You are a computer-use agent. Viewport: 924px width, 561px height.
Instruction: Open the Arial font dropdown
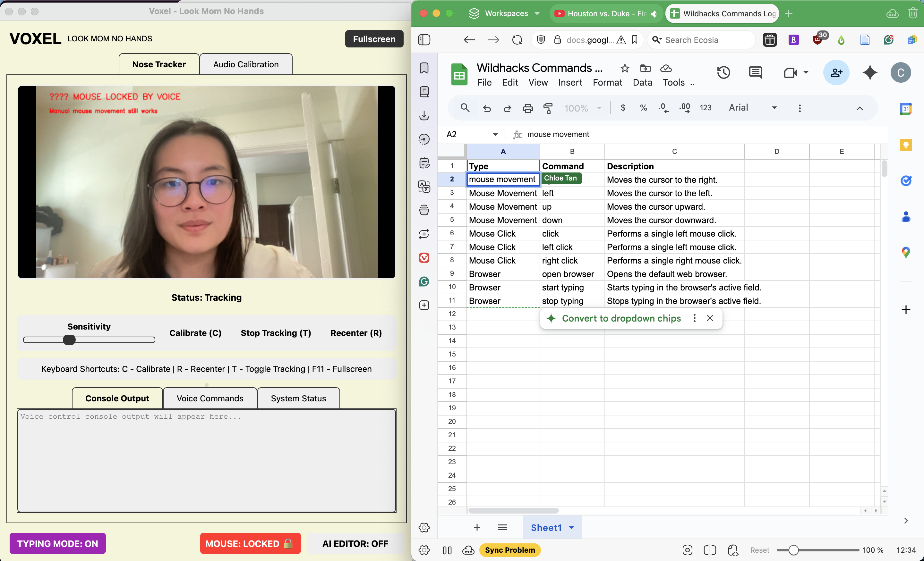point(752,108)
